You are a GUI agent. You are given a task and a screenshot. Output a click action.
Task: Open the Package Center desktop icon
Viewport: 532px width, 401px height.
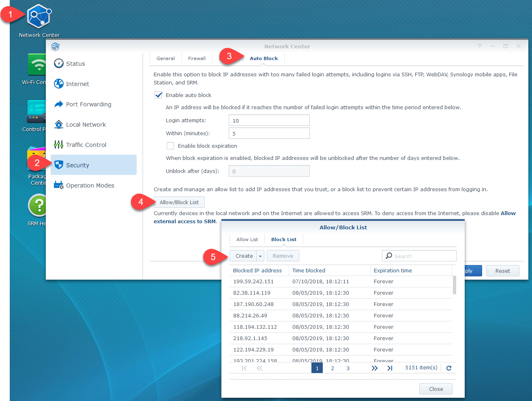tap(36, 159)
